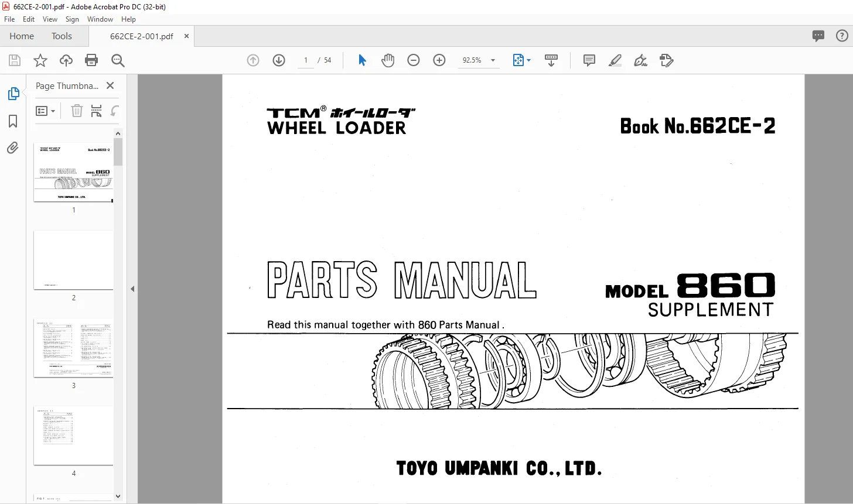Open Page Thumbnails sidebar icon
This screenshot has height=504, width=853.
coord(13,94)
